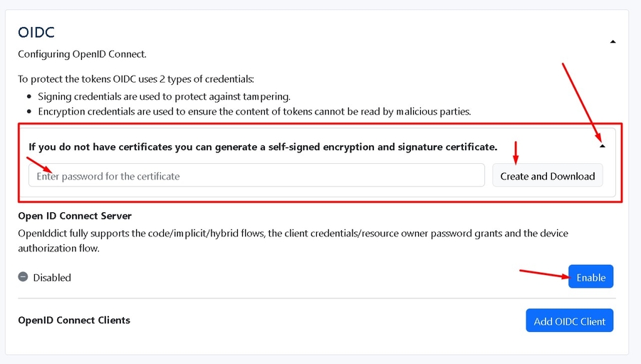Collapse the self-signed certificate panel arrow

tap(602, 146)
